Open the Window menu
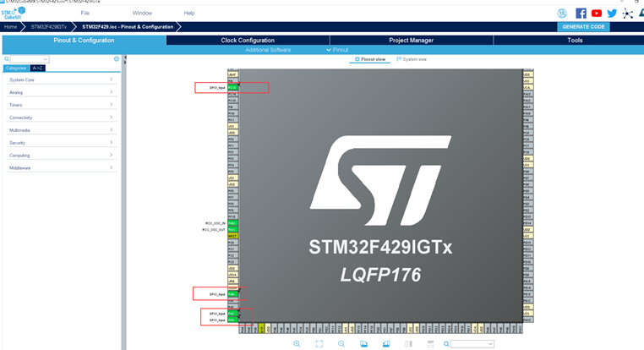The height and width of the screenshot is (350, 644). point(142,14)
